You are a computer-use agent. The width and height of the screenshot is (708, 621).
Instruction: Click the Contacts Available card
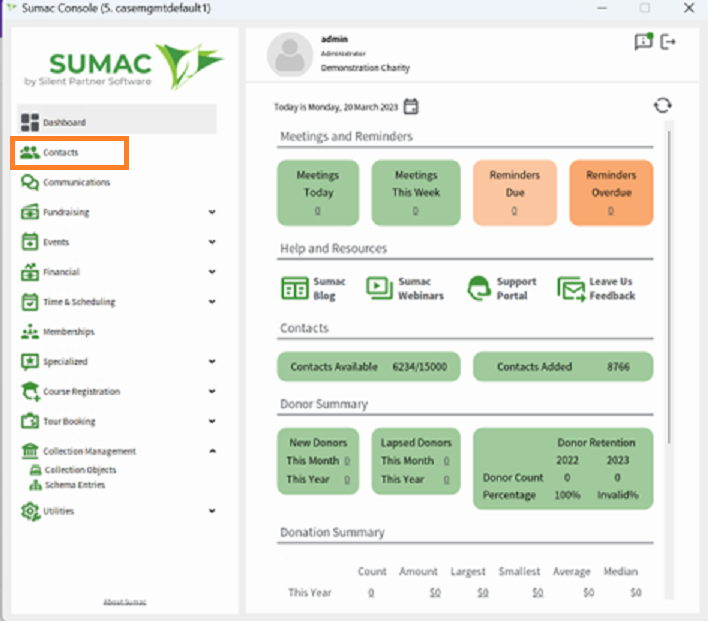(368, 367)
